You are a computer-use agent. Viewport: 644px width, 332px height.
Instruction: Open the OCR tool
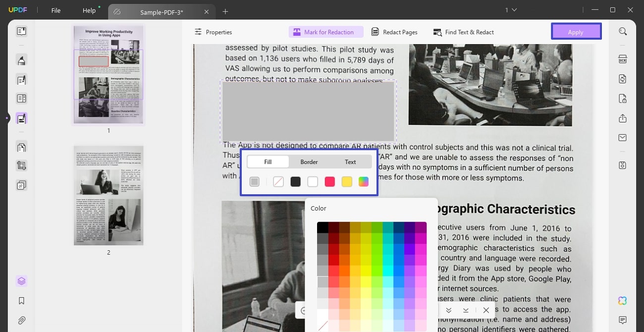click(x=623, y=58)
